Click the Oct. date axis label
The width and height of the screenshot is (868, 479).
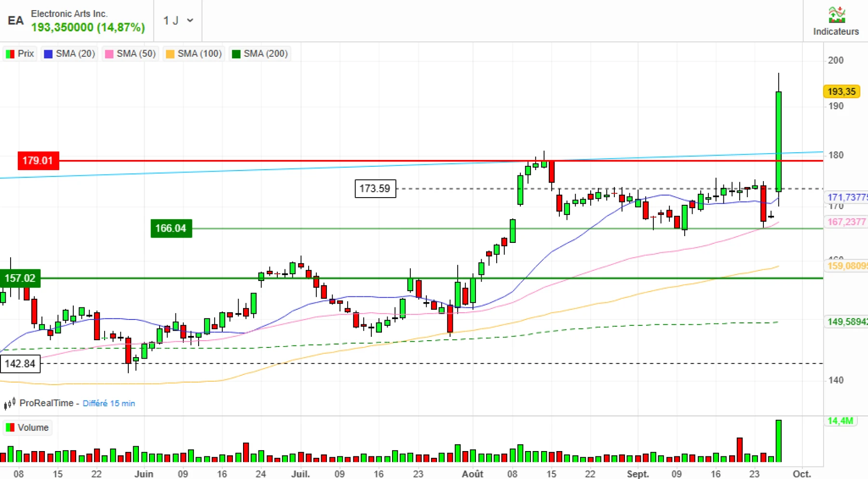pyautogui.click(x=802, y=474)
